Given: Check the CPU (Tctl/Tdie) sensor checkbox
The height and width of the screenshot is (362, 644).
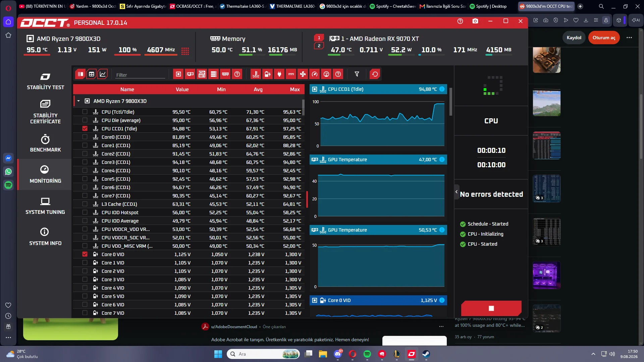Looking at the screenshot, I should pyautogui.click(x=85, y=112).
